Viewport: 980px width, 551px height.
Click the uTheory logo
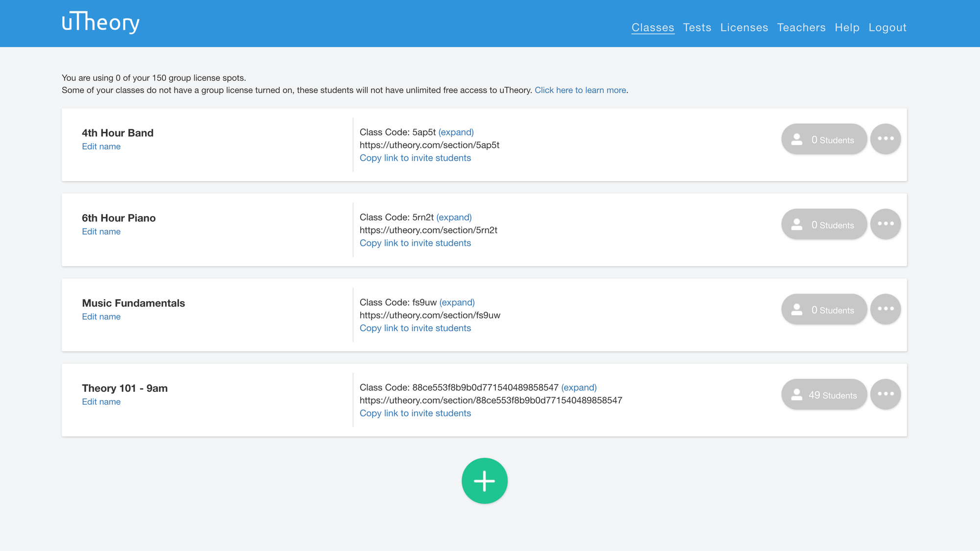[x=100, y=22]
